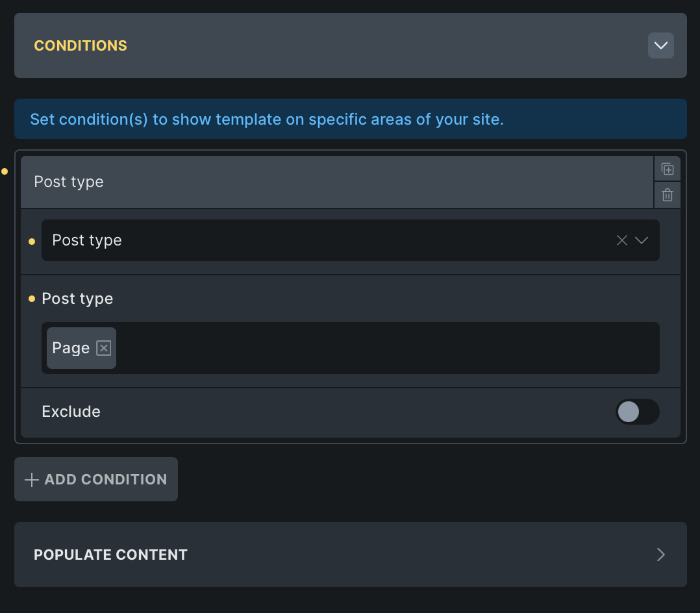Delete the Post type condition via trash icon
Screen dimensions: 700x613
[667, 195]
